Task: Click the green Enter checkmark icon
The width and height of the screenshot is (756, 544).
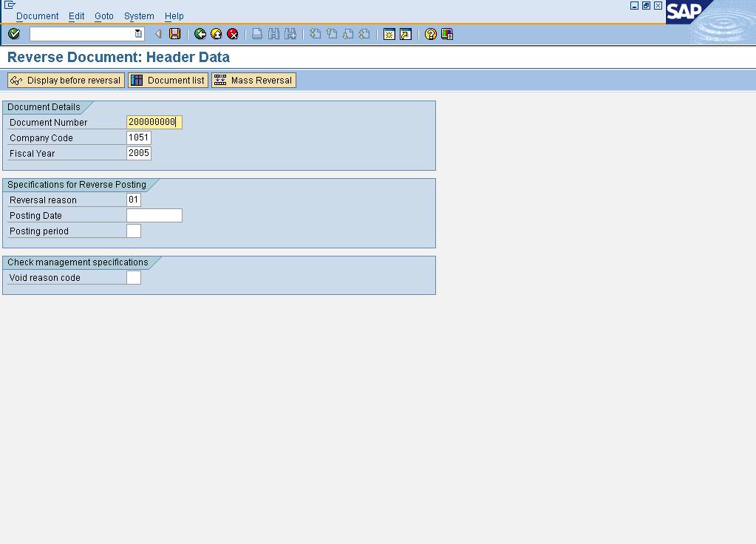Action: (x=14, y=34)
